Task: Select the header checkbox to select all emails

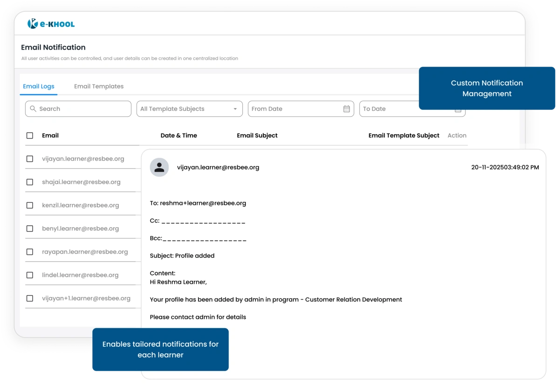Action: [x=30, y=135]
